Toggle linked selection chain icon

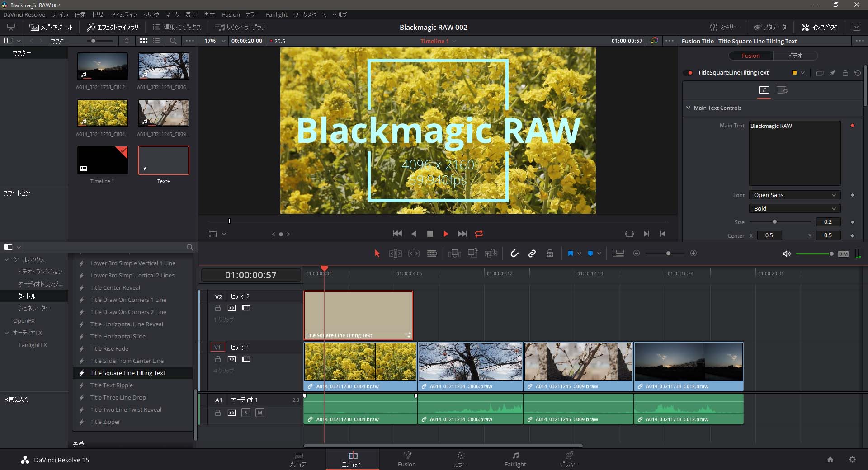pyautogui.click(x=532, y=254)
